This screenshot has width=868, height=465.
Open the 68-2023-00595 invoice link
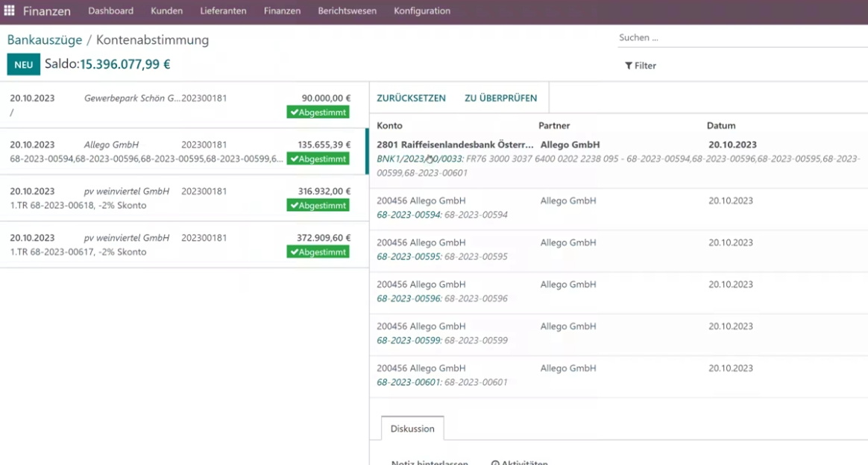[x=408, y=256]
